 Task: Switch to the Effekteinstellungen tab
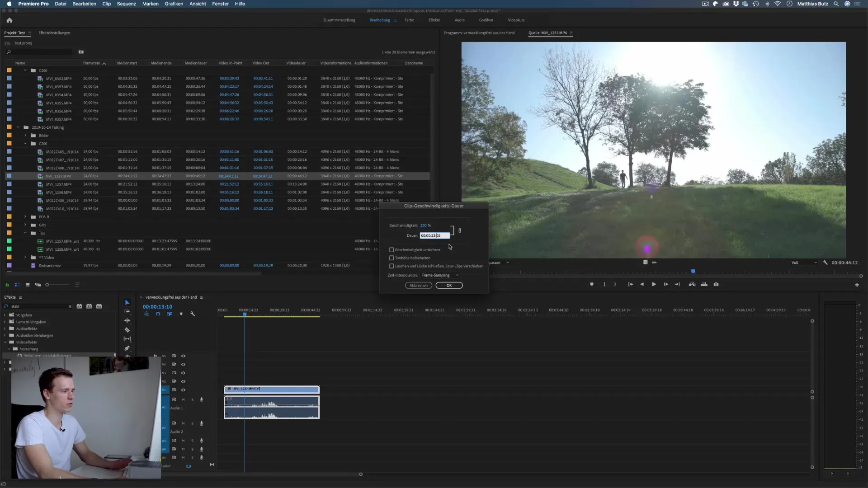(54, 33)
